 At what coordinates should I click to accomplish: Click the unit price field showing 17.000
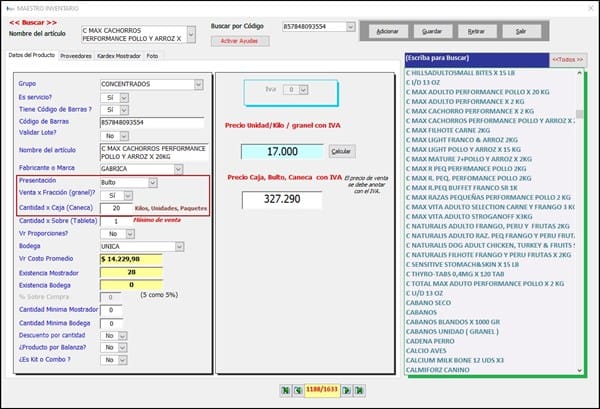pyautogui.click(x=282, y=152)
